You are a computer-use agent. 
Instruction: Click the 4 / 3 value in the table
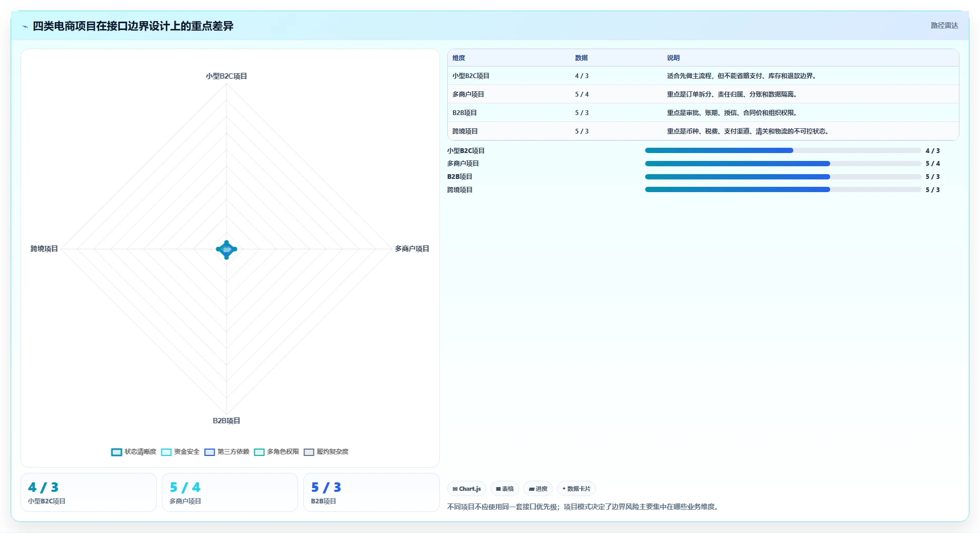click(582, 76)
